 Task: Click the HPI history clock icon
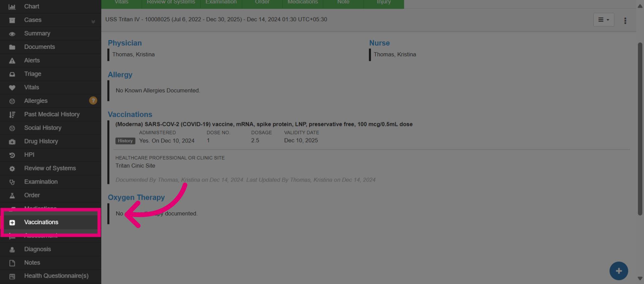(12, 155)
